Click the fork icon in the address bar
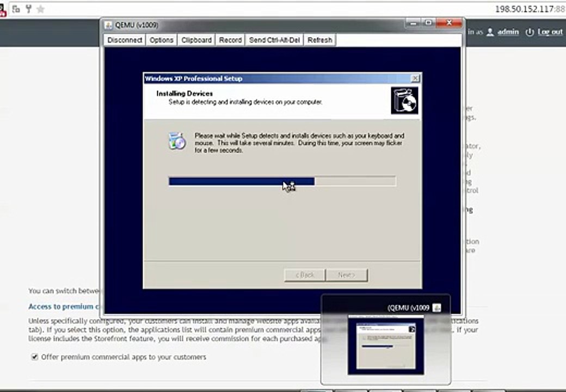The height and width of the screenshot is (392, 566). [28, 9]
